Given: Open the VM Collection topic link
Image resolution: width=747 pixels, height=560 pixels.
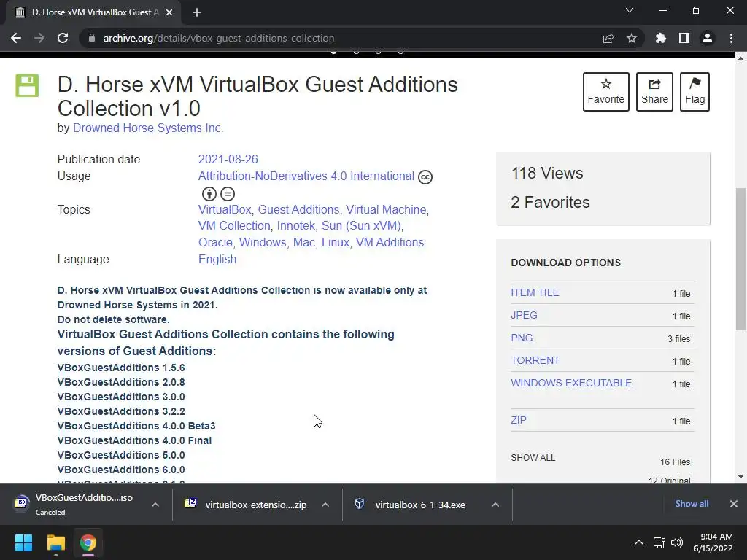Looking at the screenshot, I should point(234,226).
